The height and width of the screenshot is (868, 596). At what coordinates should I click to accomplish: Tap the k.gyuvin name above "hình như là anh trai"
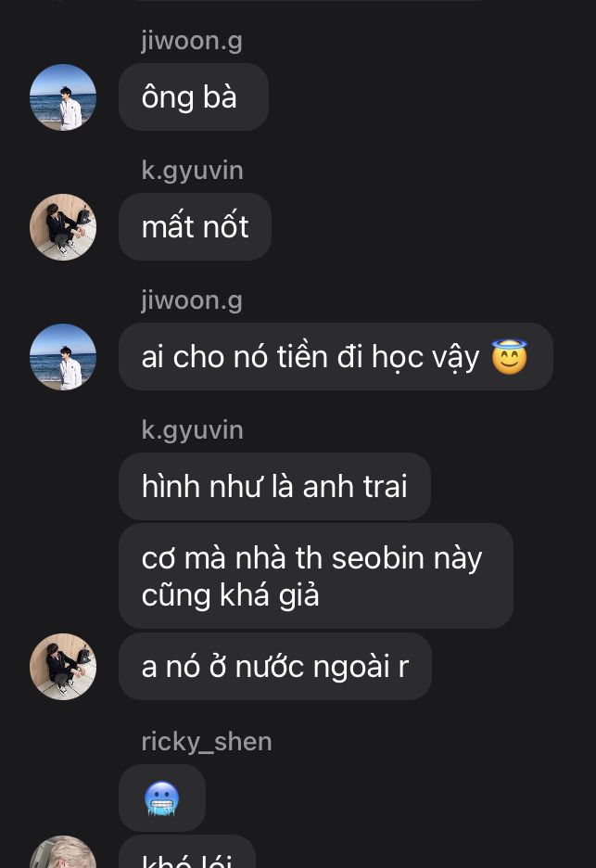192,430
